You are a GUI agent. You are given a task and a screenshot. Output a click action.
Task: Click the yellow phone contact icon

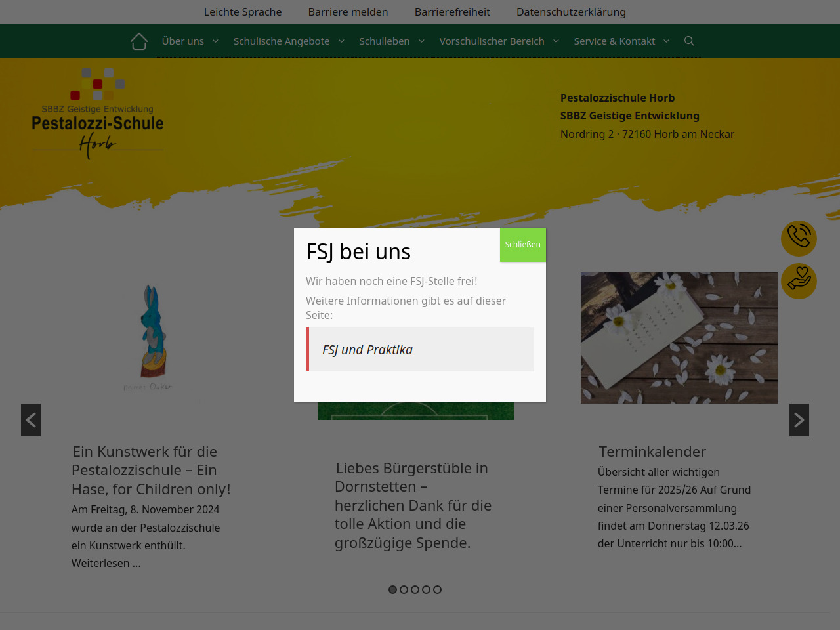click(x=799, y=238)
